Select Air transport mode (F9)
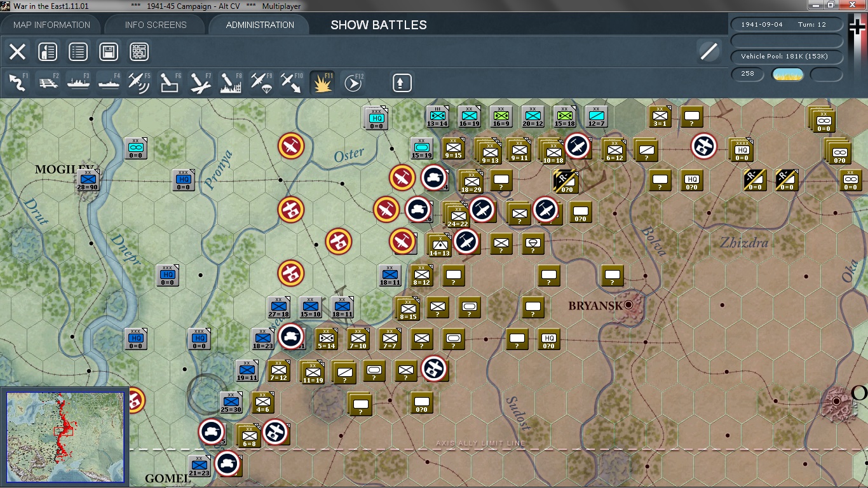This screenshot has width=868, height=488. [x=261, y=83]
